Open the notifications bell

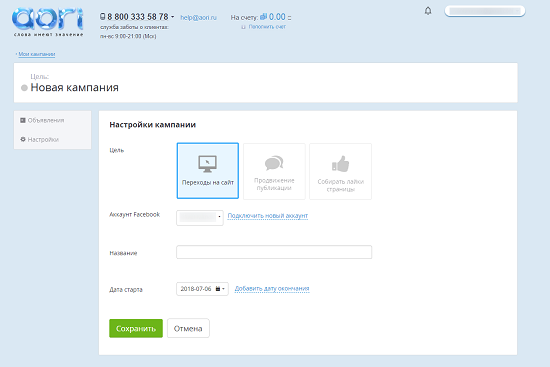pos(428,11)
